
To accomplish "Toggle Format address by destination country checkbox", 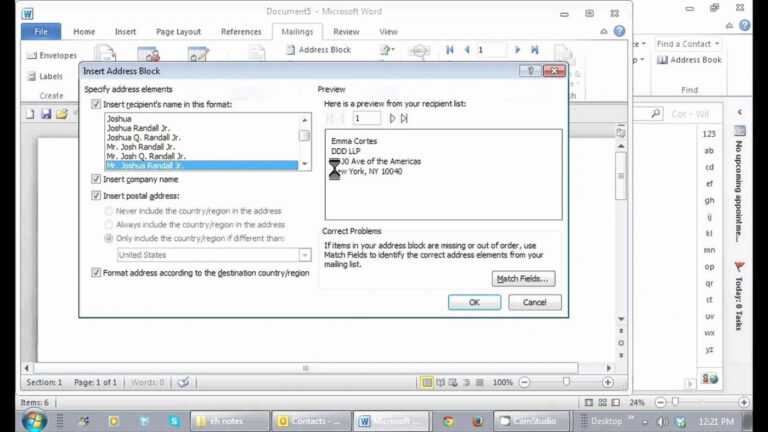I will pyautogui.click(x=96, y=272).
